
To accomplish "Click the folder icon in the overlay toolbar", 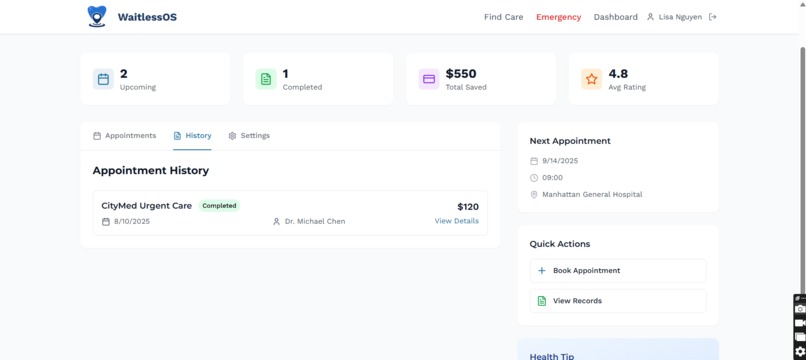I will pyautogui.click(x=800, y=337).
